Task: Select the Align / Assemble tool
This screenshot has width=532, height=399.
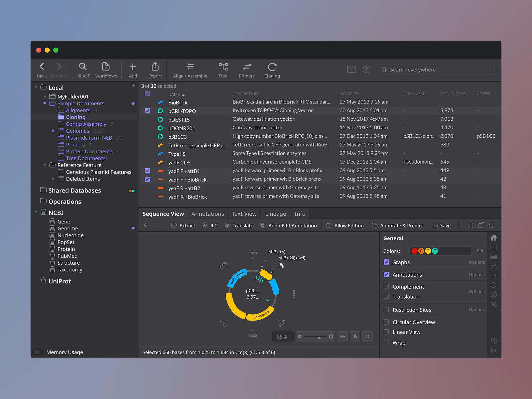Action: (x=190, y=69)
